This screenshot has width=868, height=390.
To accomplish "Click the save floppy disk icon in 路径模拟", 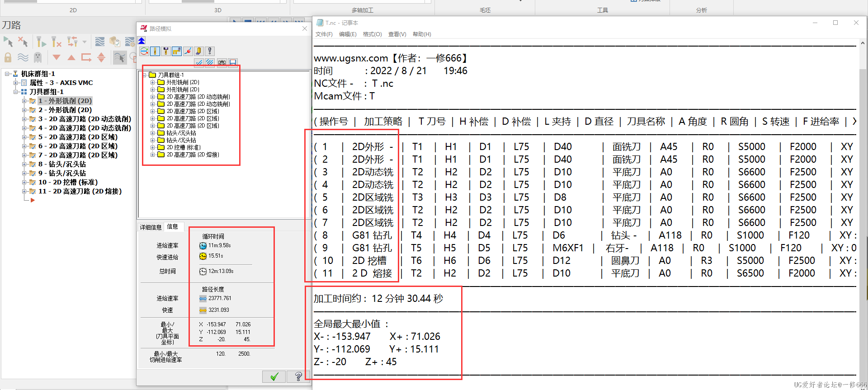I will [x=233, y=62].
